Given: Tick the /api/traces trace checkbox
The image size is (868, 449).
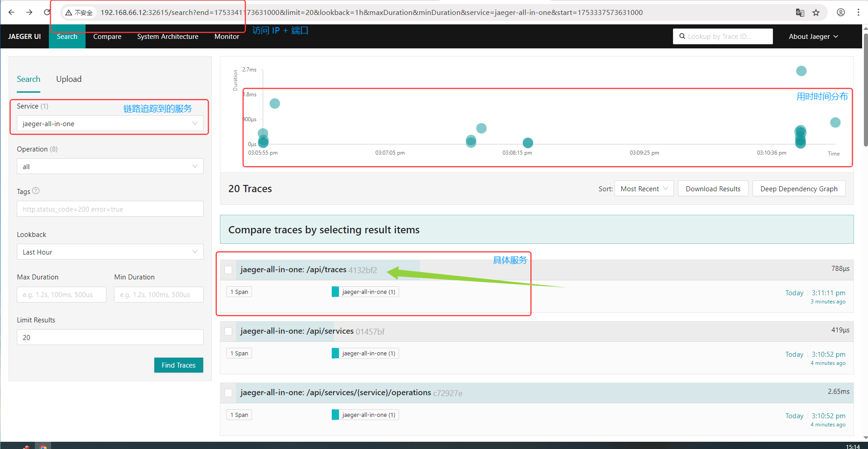Looking at the screenshot, I should (229, 270).
